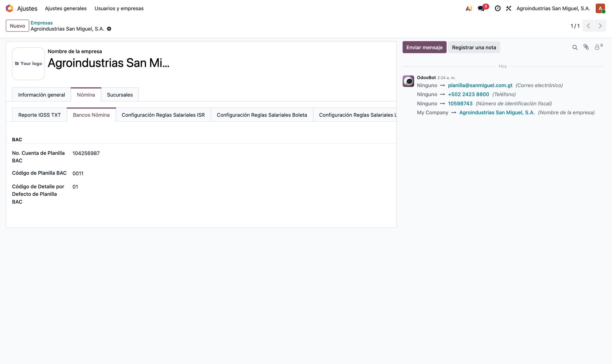Screen dimensions: 612x364
Task: Click the +502 2423 8800 phone link
Action: click(469, 94)
